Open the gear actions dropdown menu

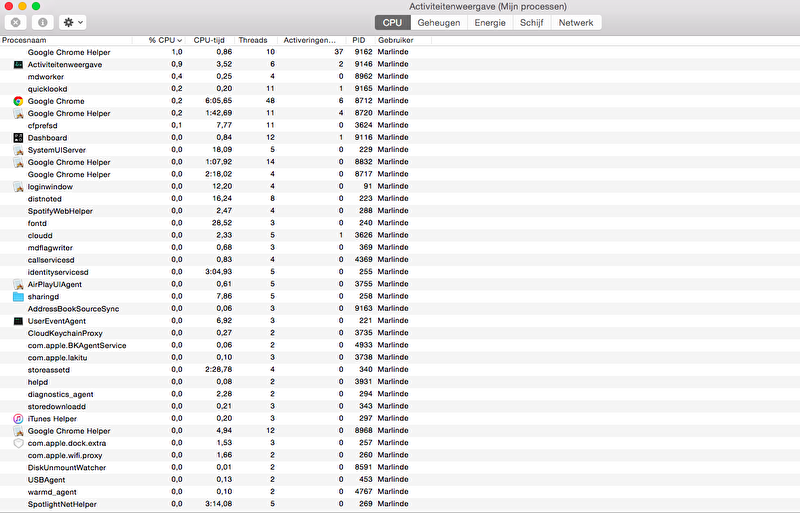click(x=73, y=22)
